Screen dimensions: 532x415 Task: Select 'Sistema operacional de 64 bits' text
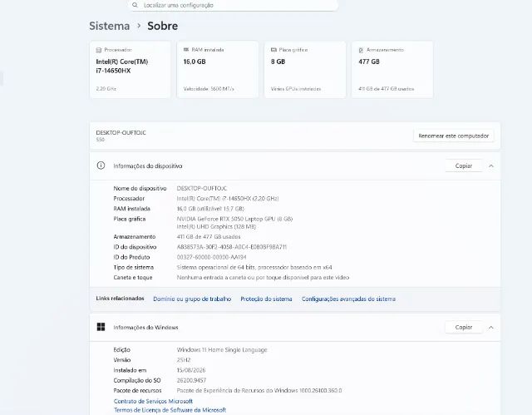pos(216,268)
